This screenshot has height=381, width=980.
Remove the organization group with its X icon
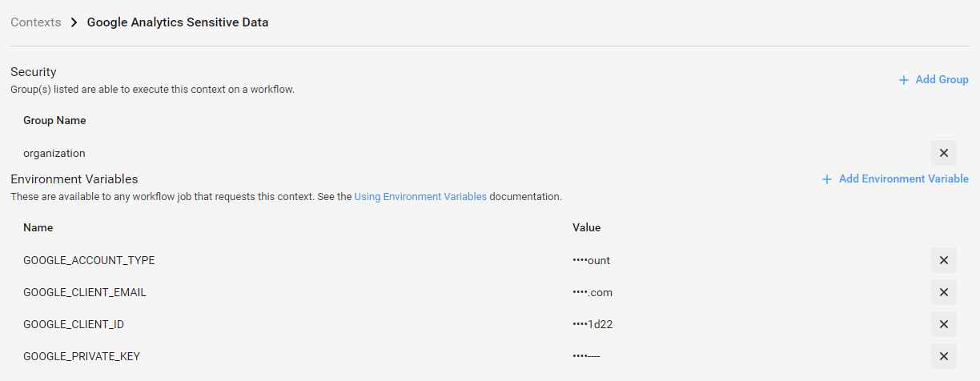point(943,153)
